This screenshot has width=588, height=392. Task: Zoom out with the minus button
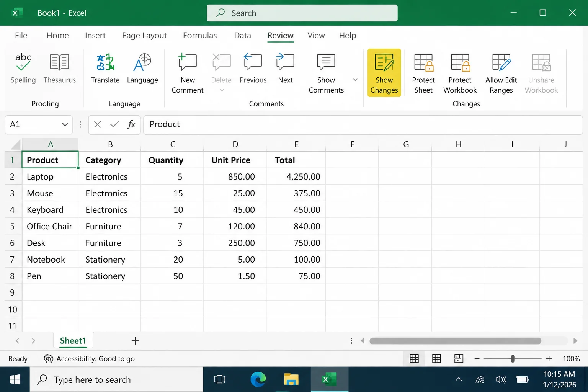click(x=477, y=359)
